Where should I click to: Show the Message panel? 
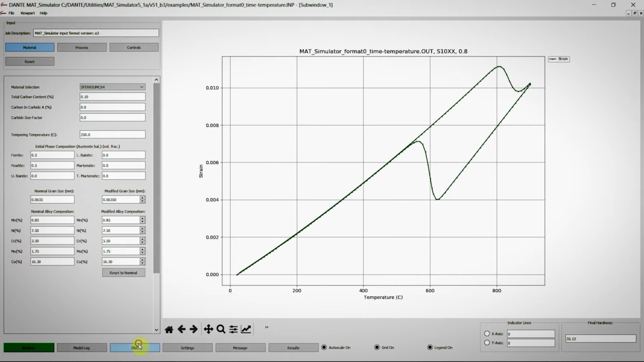240,347
